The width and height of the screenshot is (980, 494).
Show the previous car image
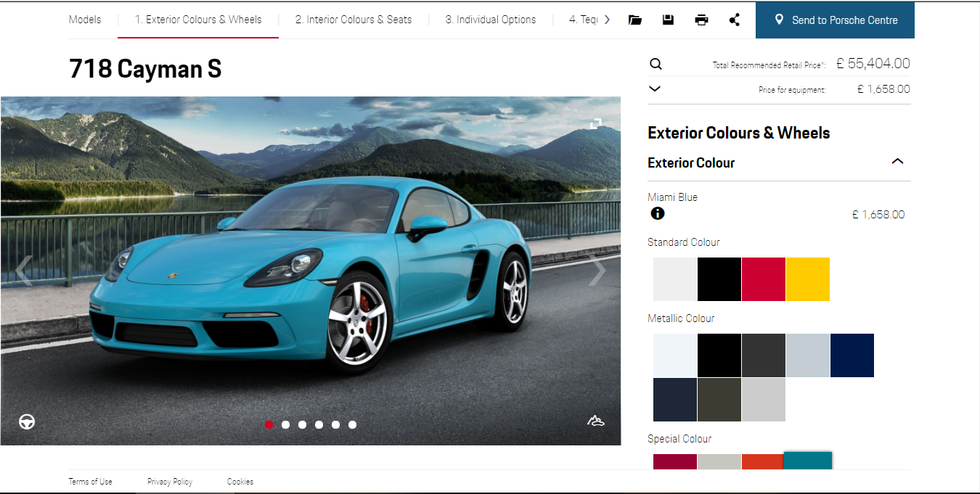point(23,271)
